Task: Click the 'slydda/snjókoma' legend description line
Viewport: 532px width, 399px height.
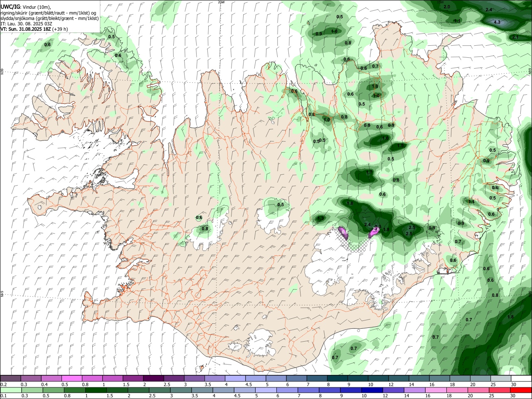Action: tap(49, 18)
